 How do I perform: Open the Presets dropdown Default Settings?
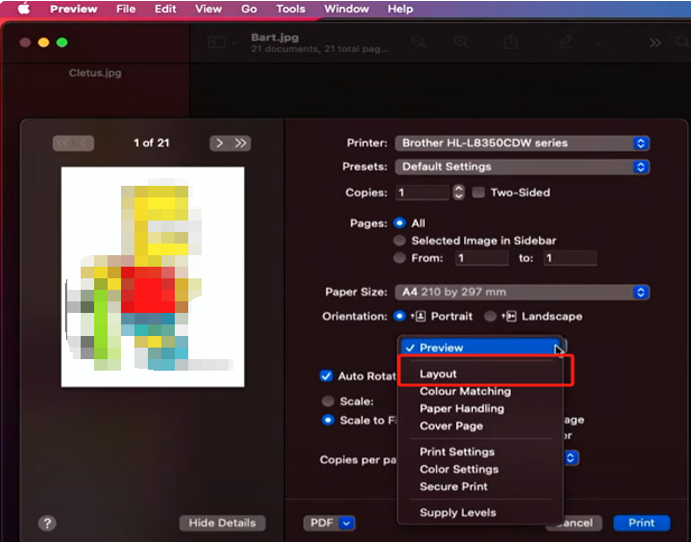(x=522, y=167)
